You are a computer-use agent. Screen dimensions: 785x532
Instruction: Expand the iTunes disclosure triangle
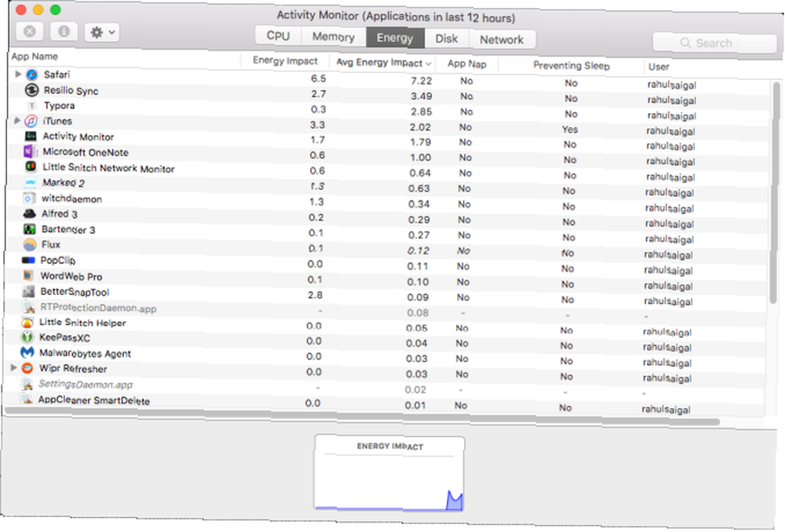pos(17,121)
